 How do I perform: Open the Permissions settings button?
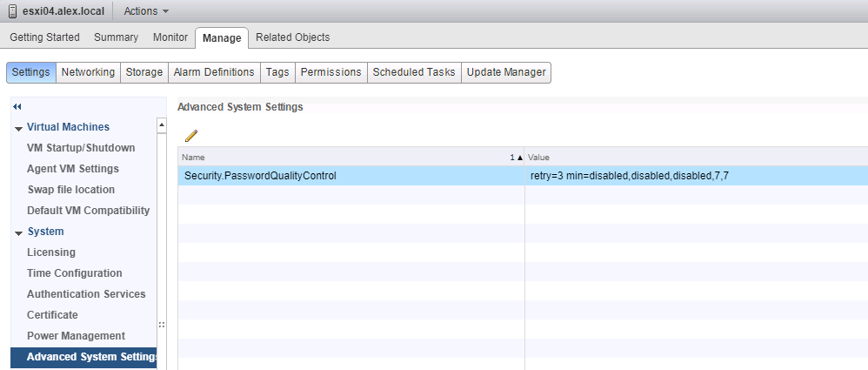331,72
